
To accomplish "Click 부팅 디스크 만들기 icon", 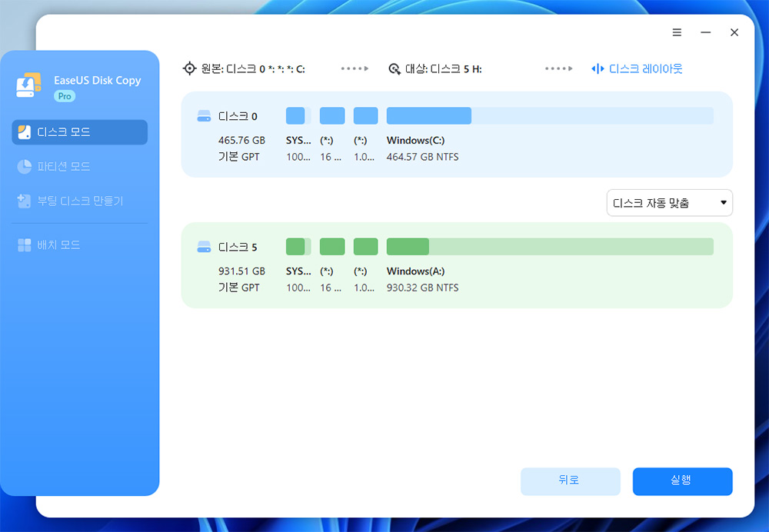I will tap(24, 201).
